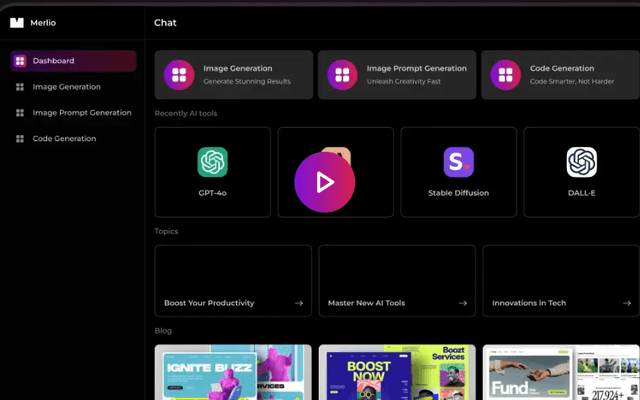Click the arrow on Innovations in Tech
Viewport: 640px width, 400px height.
pyautogui.click(x=627, y=303)
